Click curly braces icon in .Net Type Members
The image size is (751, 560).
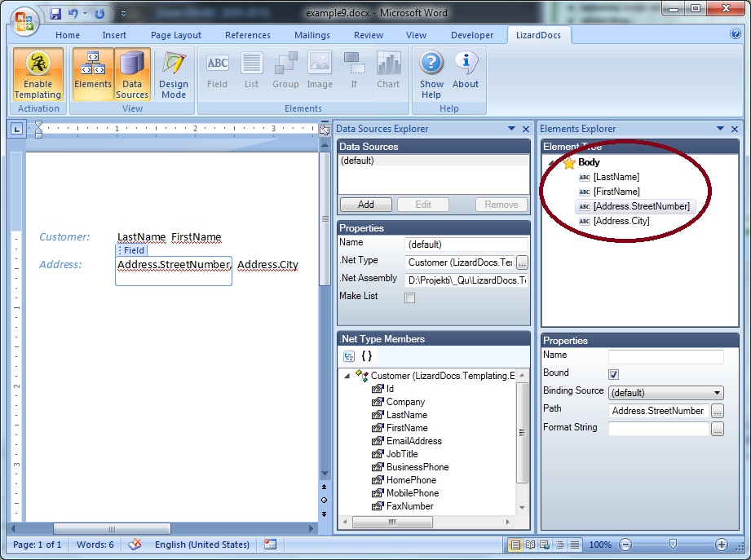[366, 356]
